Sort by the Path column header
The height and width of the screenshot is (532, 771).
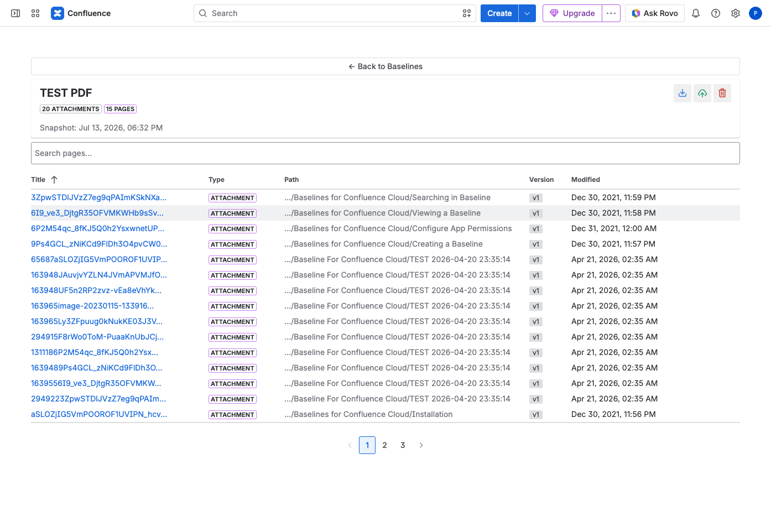pyautogui.click(x=291, y=180)
